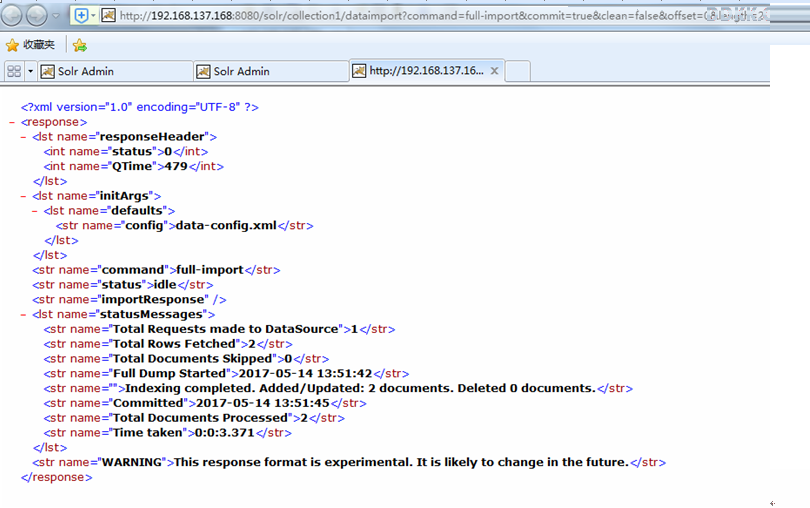Viewport: 810px width, 508px height.
Task: Click the favicon on second Solr Admin tab
Action: click(x=203, y=71)
